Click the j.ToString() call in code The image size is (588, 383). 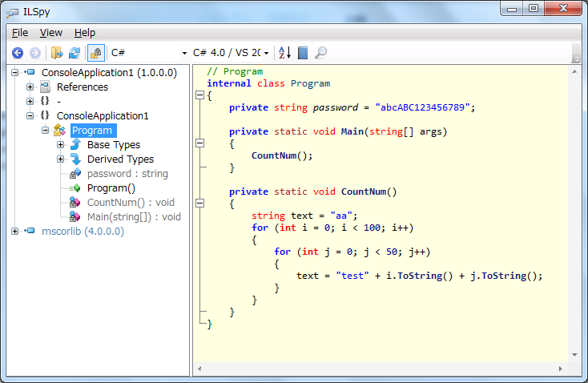504,276
